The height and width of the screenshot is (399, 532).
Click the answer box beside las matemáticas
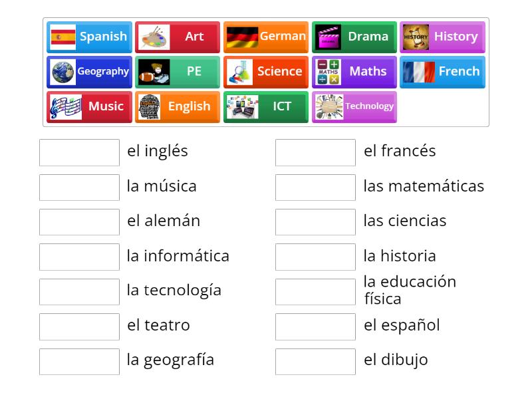[x=315, y=188]
